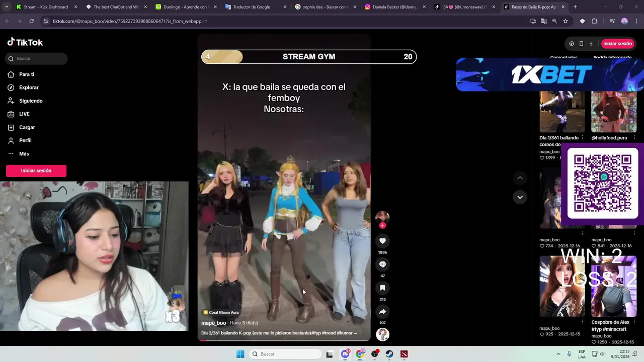Click download desktop app icon in header
The height and width of the screenshot is (362, 644).
tap(591, 44)
